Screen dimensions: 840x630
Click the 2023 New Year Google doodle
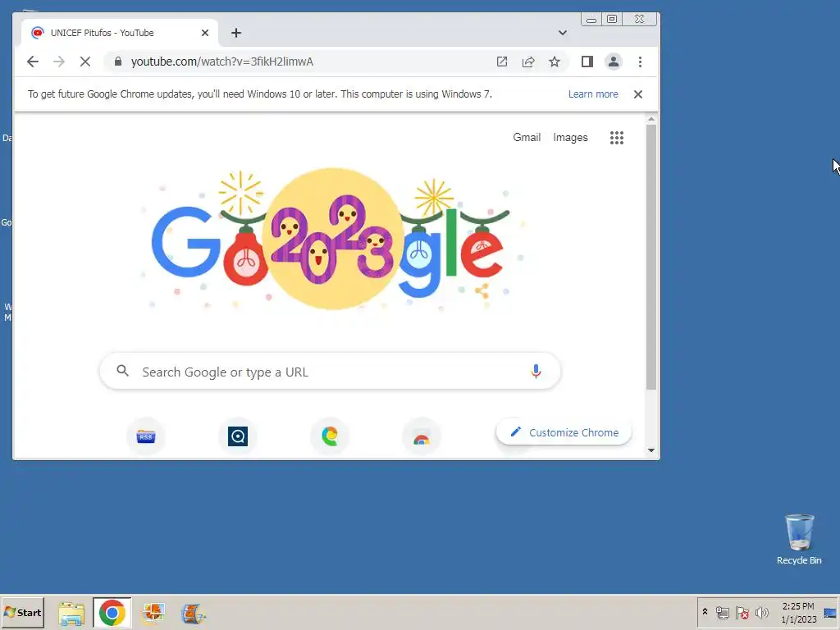click(x=332, y=240)
